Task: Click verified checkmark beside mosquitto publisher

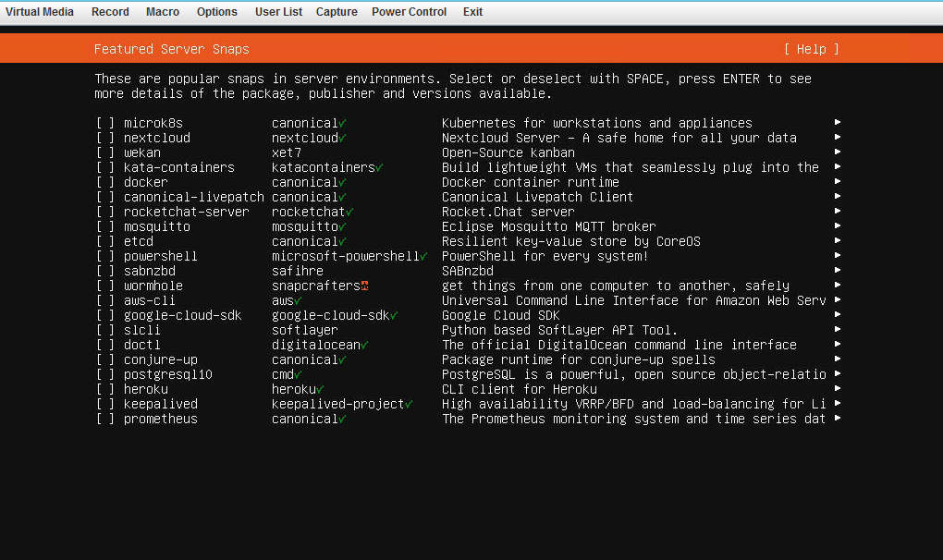Action: coord(342,227)
